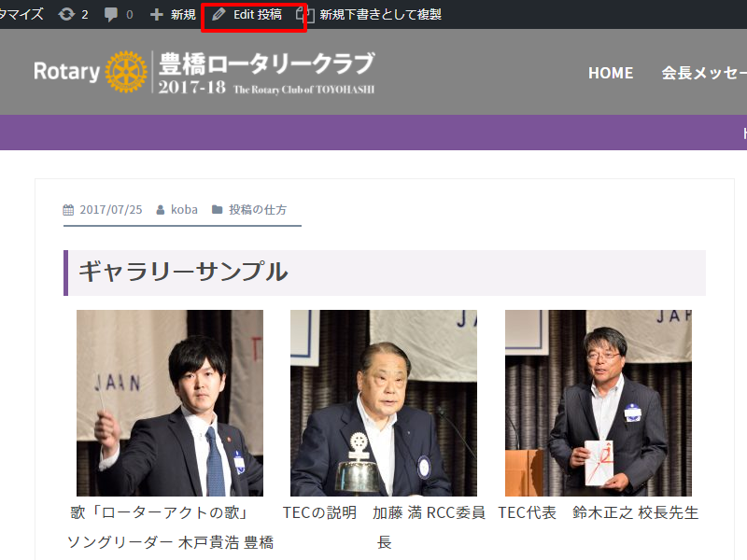Click the user icon beside koba
747x560 pixels.
(161, 210)
